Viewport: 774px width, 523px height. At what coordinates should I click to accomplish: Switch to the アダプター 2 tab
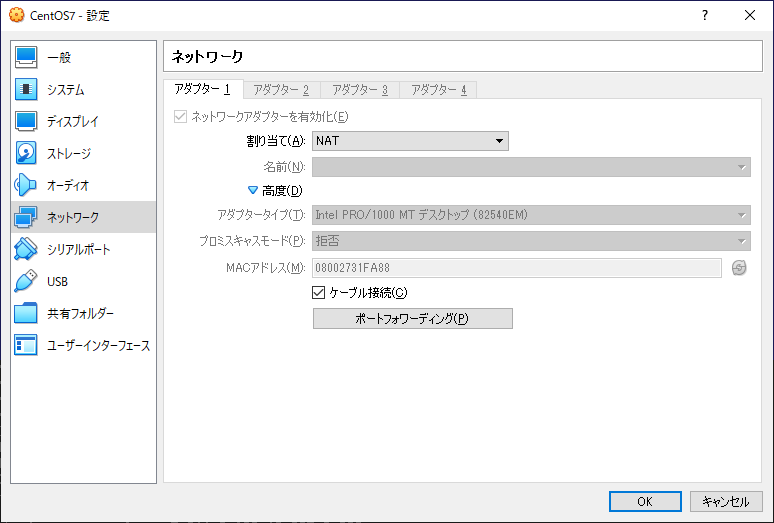(x=281, y=90)
